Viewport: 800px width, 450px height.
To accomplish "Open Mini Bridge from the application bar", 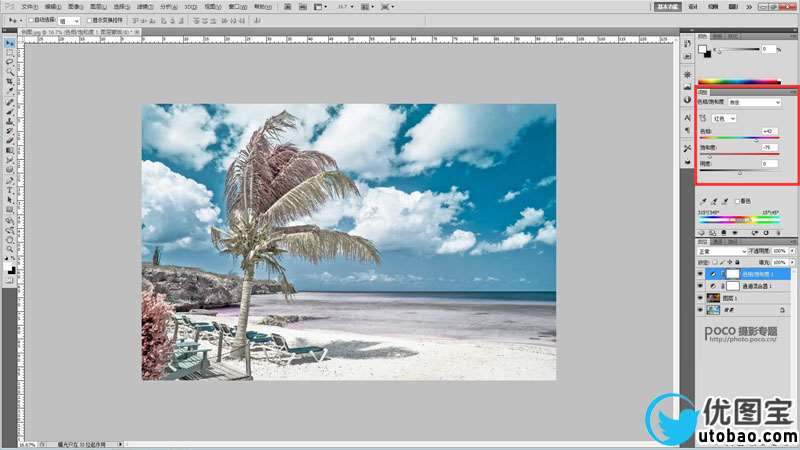I will (303, 7).
